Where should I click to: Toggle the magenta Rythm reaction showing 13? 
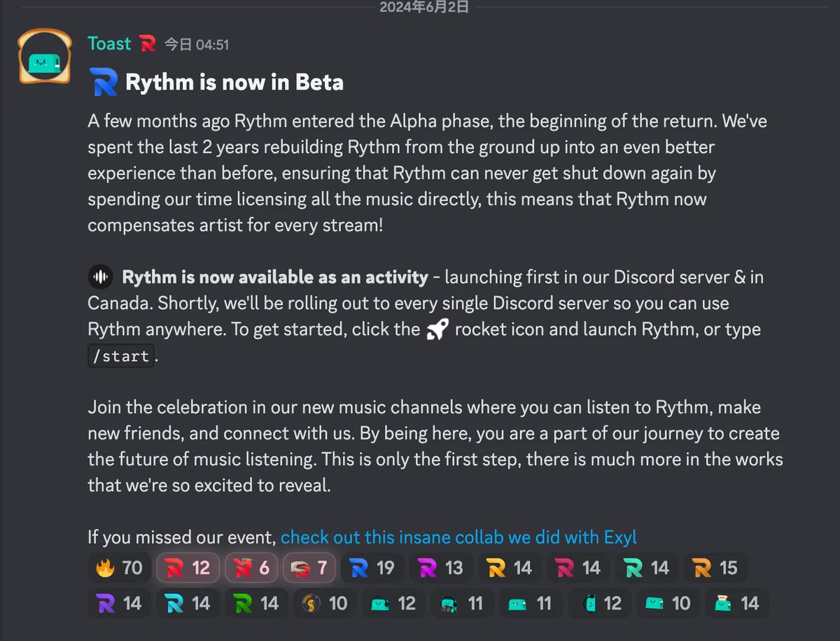(x=441, y=568)
